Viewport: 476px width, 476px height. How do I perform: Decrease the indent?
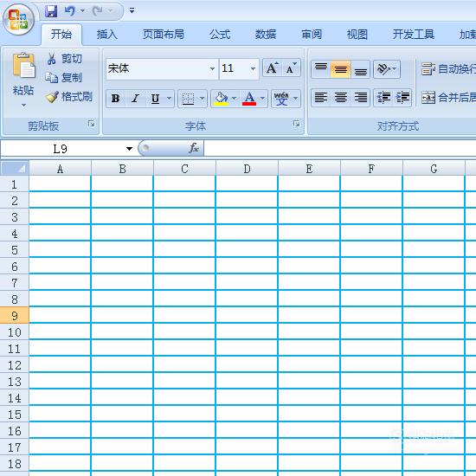coord(383,98)
